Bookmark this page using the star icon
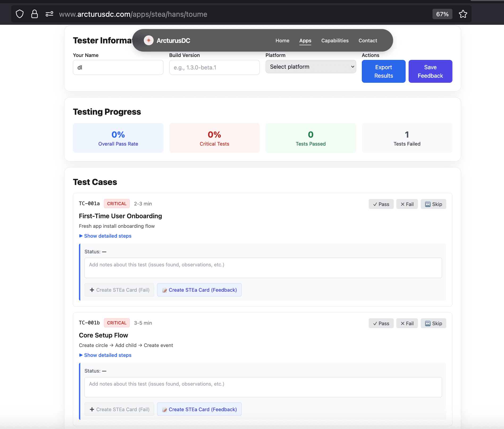The height and width of the screenshot is (429, 504). (x=463, y=14)
